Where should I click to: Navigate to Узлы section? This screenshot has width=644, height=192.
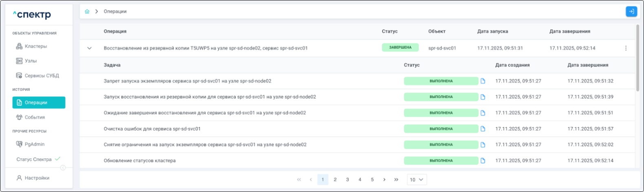click(31, 61)
